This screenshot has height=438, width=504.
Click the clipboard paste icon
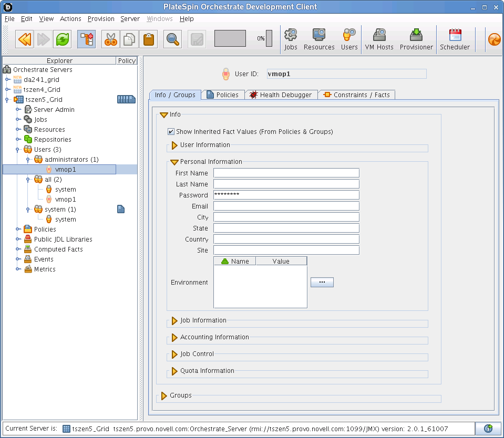pyautogui.click(x=149, y=39)
